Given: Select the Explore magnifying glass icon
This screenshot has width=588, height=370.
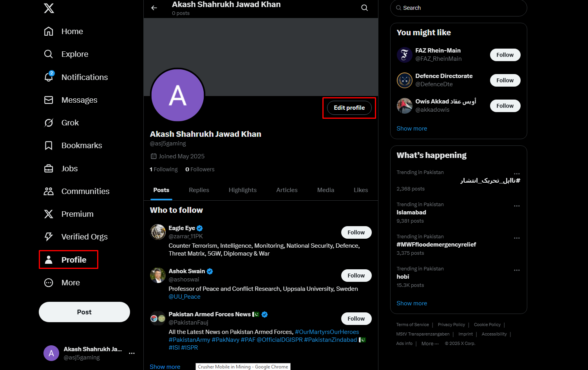Looking at the screenshot, I should [49, 54].
